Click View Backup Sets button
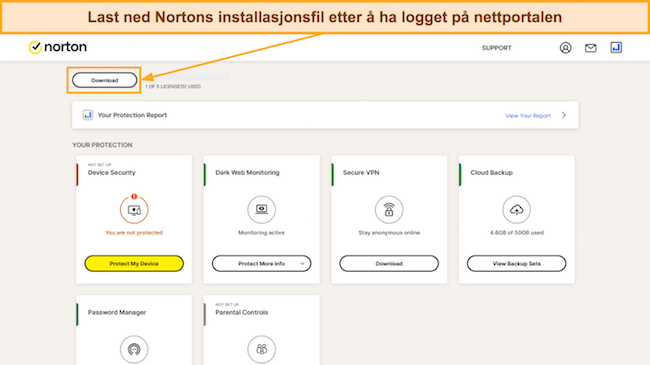 [517, 263]
